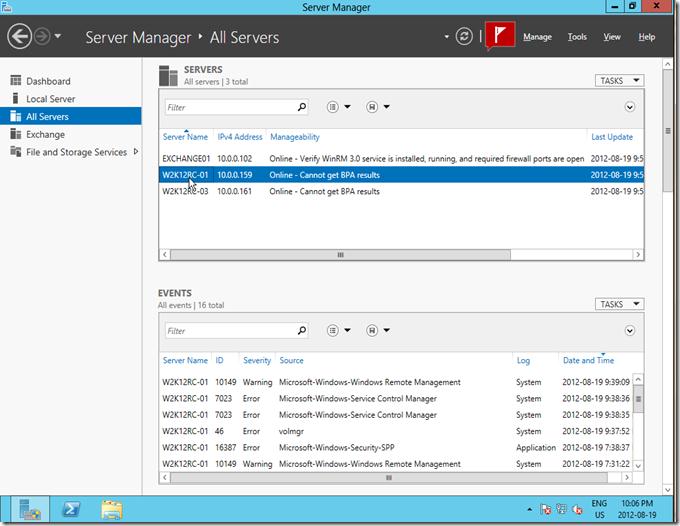This screenshot has height=526, width=680.
Task: Expand File and Storage Services arrow
Action: click(135, 152)
